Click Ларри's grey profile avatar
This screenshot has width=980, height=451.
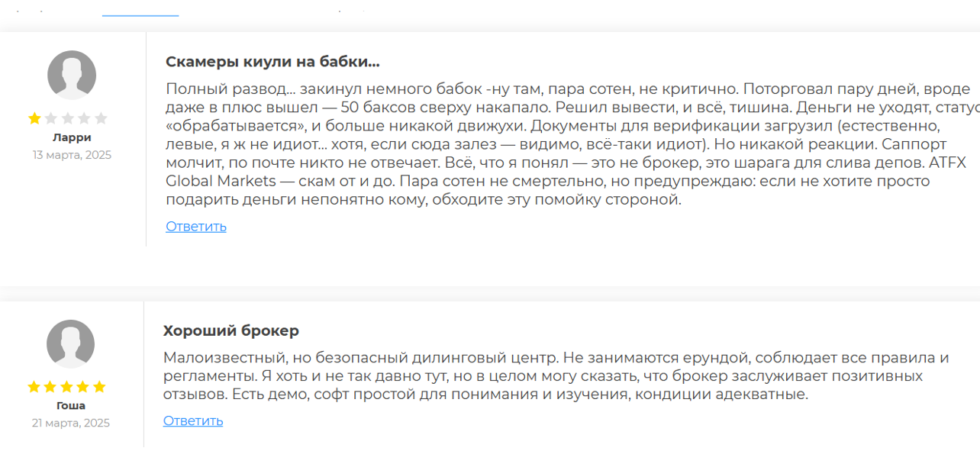coord(72,75)
